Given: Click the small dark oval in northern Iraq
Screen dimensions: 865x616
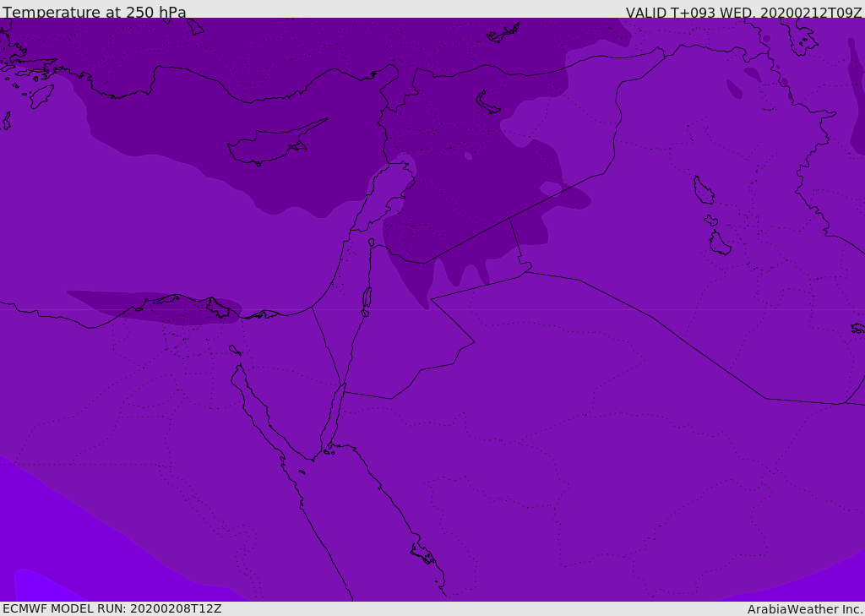Looking at the screenshot, I should click(x=733, y=88).
